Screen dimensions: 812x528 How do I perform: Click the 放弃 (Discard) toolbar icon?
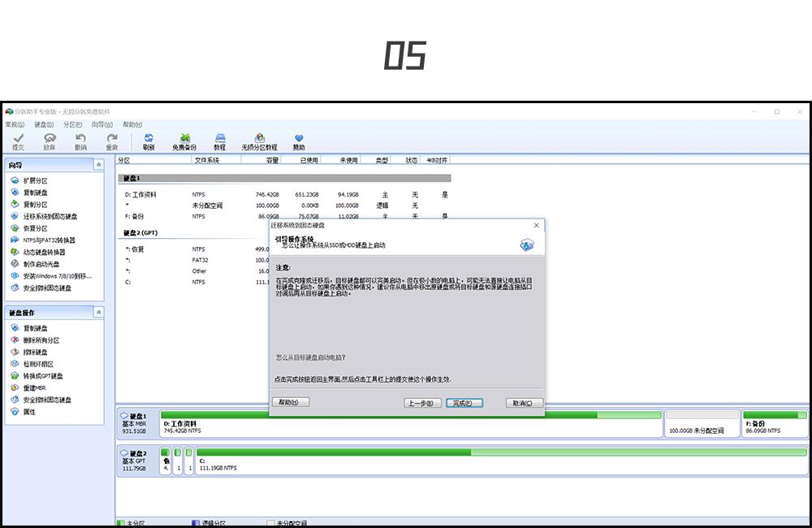tap(50, 140)
